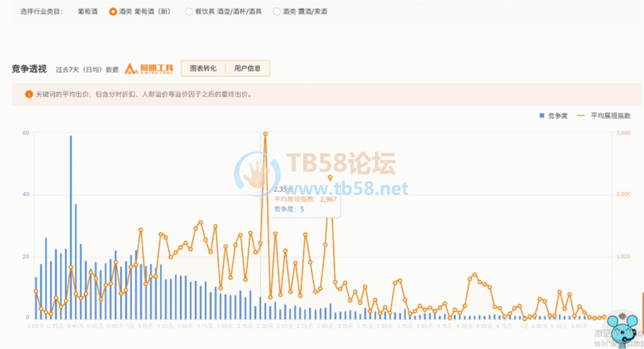Pick the 酒类 露酒/果酒 radio option
644x349 pixels.
coord(277,12)
